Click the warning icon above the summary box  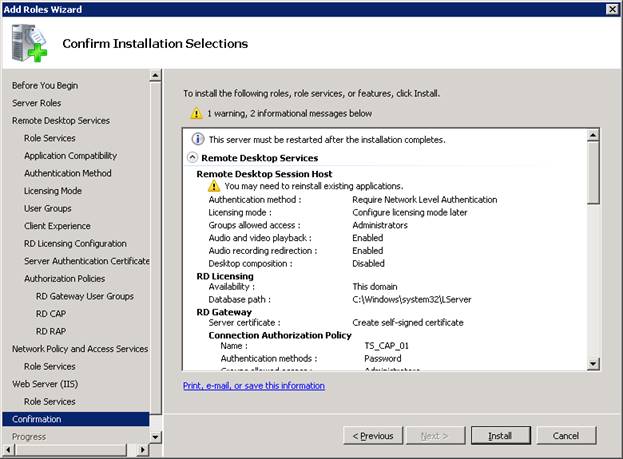pyautogui.click(x=197, y=114)
